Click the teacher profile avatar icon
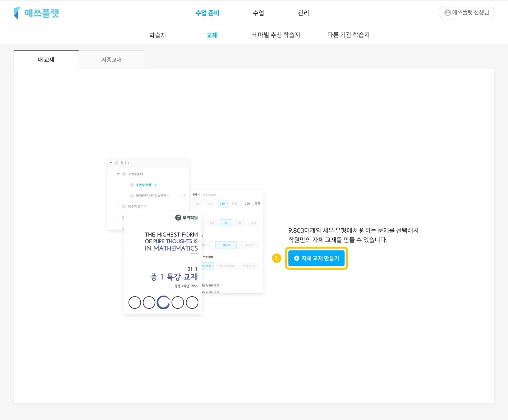 click(447, 13)
